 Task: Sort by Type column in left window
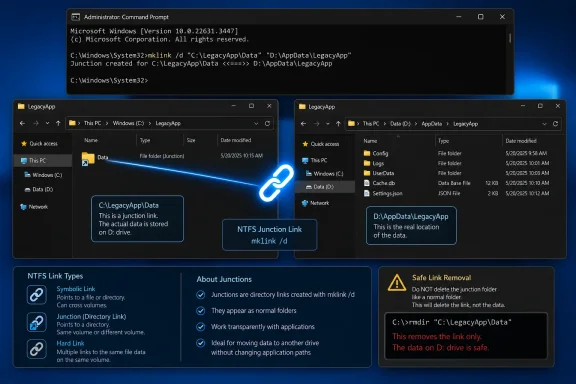pyautogui.click(x=145, y=140)
